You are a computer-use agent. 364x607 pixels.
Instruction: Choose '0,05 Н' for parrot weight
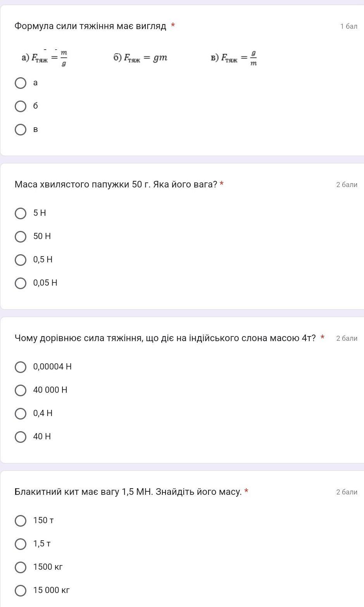pyautogui.click(x=21, y=283)
